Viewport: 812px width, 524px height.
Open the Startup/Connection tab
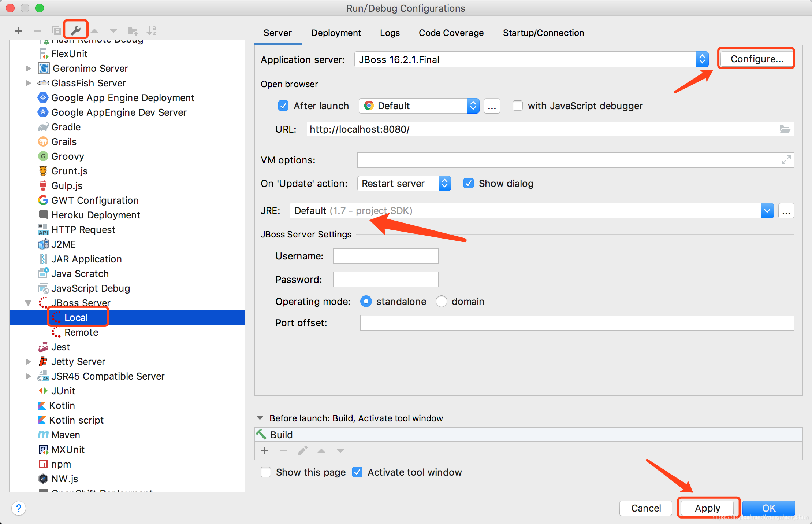point(543,33)
